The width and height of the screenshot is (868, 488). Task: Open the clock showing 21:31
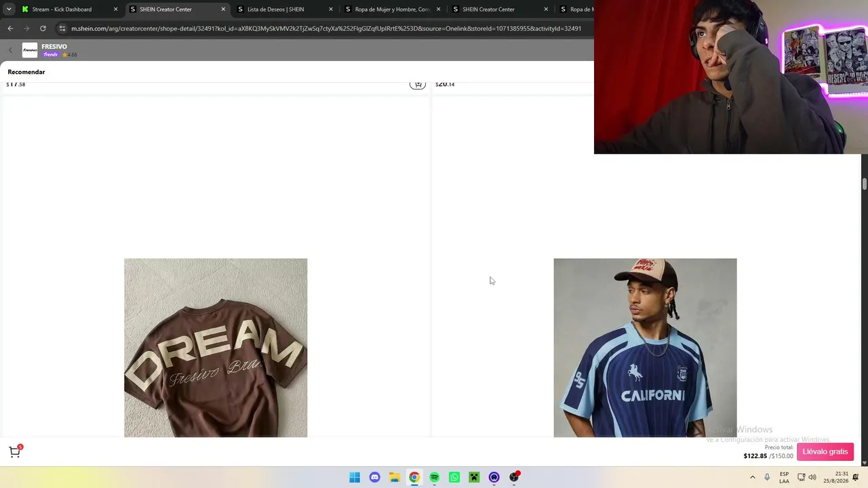[836, 477]
